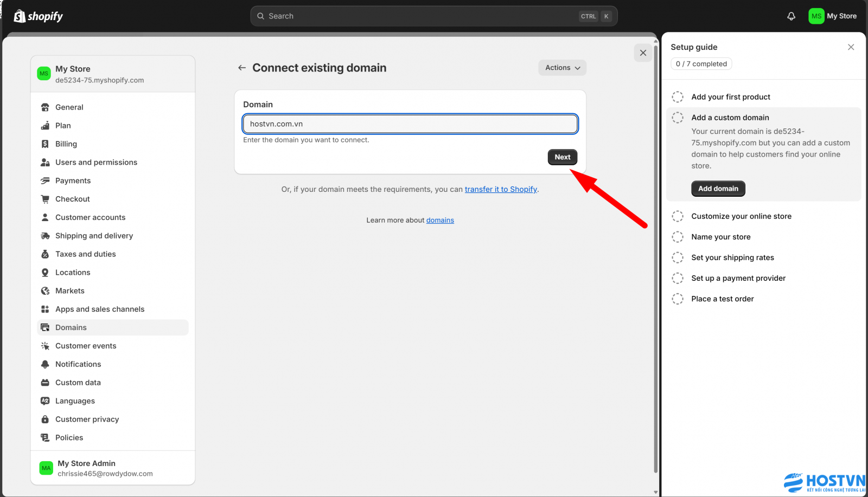Mark 'Set up a payment provider' step circle
Image resolution: width=868 pixels, height=497 pixels.
click(x=678, y=278)
